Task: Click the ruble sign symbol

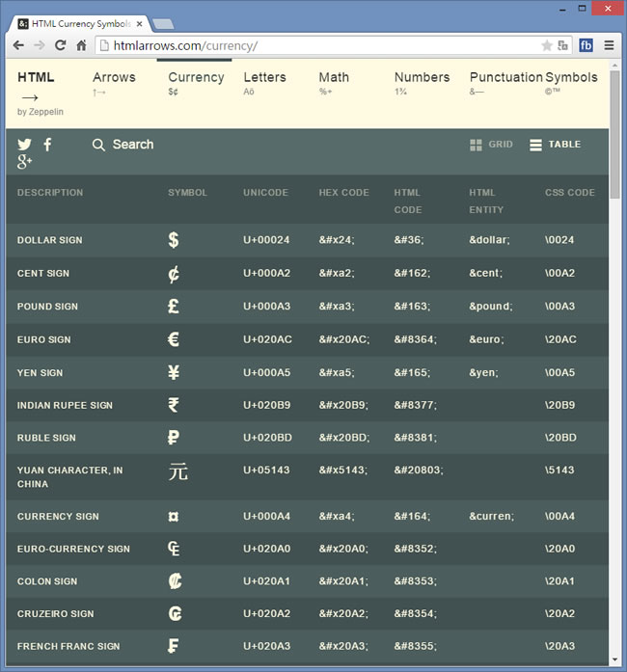Action: 174,438
